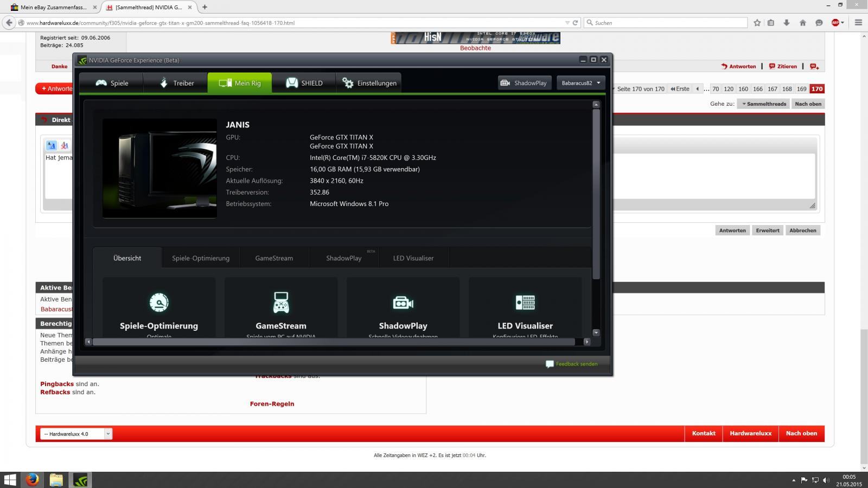Open the Einstellungen tab
Viewport: 868px width, 488px height.
coord(369,83)
